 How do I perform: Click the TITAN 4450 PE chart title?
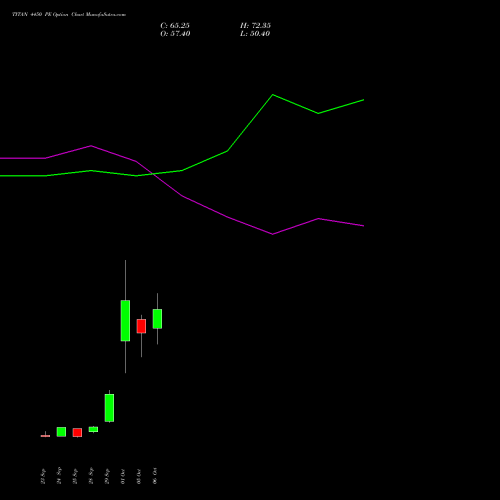pyautogui.click(x=69, y=14)
